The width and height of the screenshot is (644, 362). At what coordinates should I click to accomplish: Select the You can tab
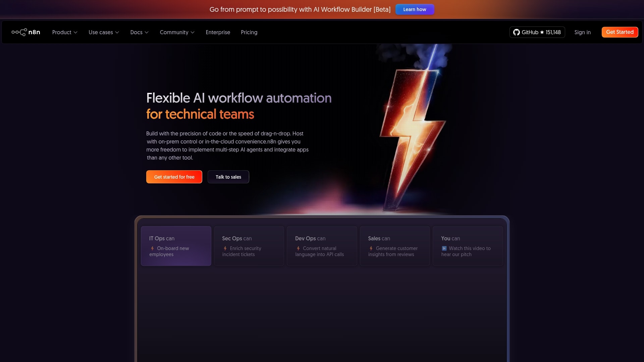click(x=468, y=246)
